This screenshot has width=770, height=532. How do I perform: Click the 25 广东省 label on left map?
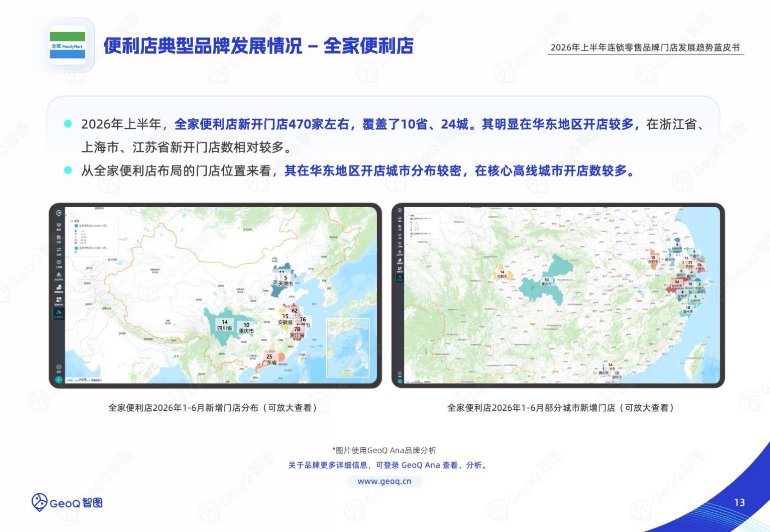269,359
